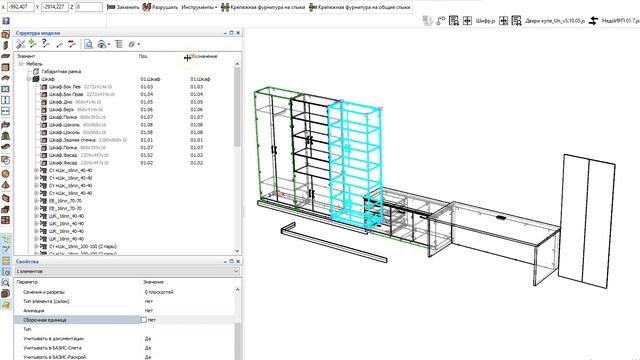Select the Шкаф.Бок Прав tree item

(66, 94)
